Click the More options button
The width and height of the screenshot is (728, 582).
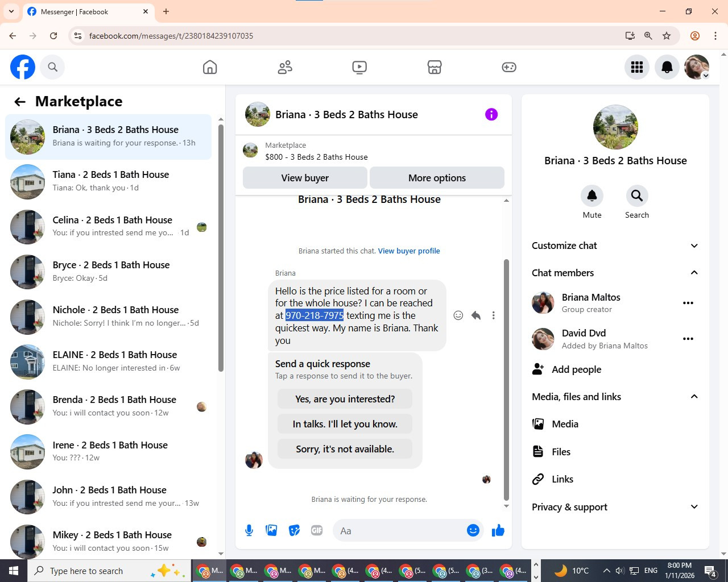[x=437, y=178]
